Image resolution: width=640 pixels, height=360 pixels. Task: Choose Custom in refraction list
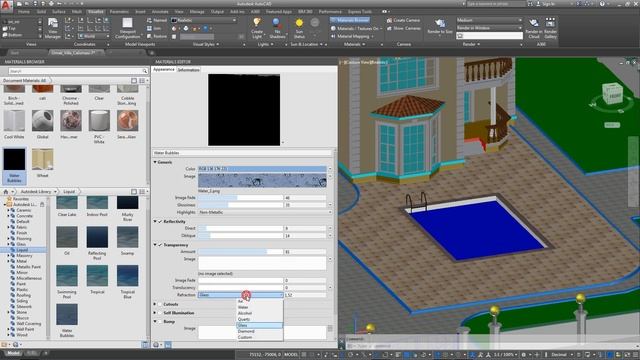tap(260, 337)
